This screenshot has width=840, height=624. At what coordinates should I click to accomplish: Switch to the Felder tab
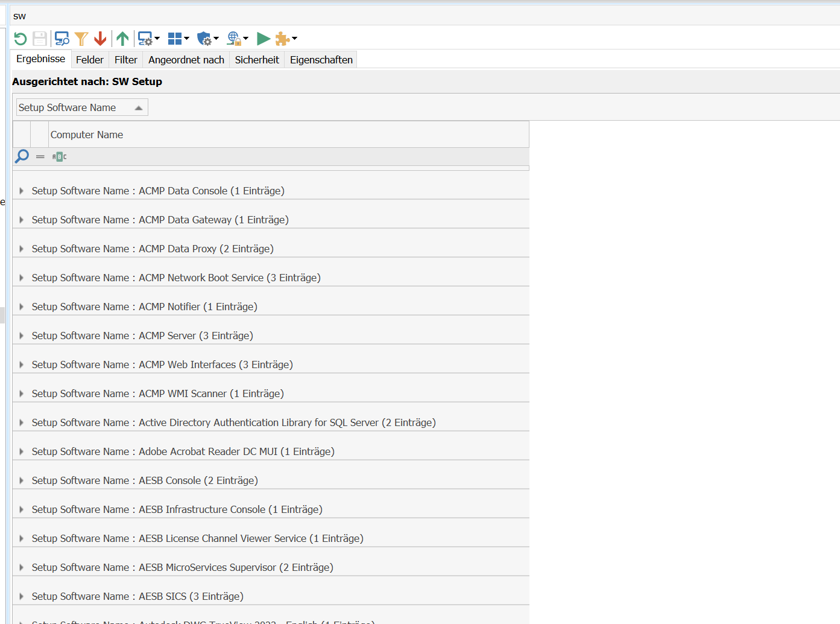coord(90,60)
